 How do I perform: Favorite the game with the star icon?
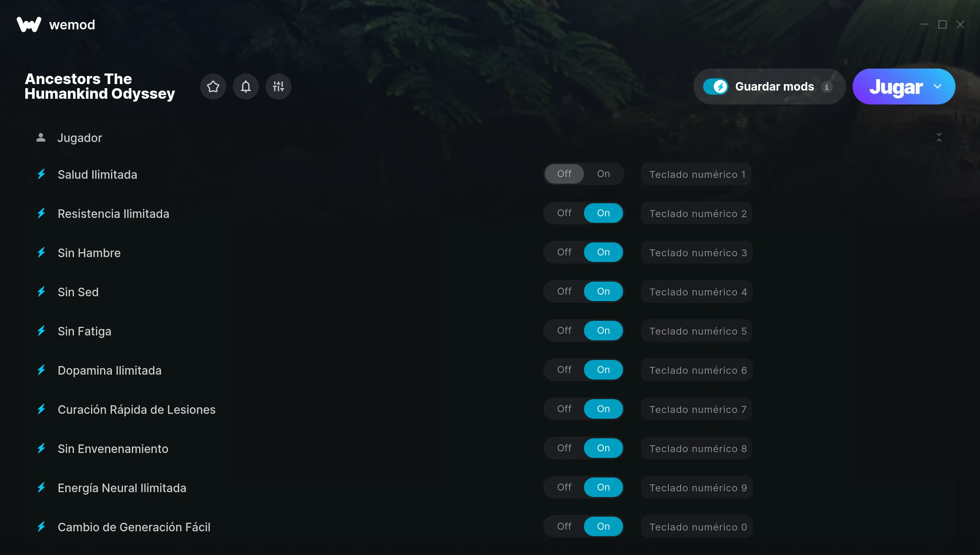213,87
